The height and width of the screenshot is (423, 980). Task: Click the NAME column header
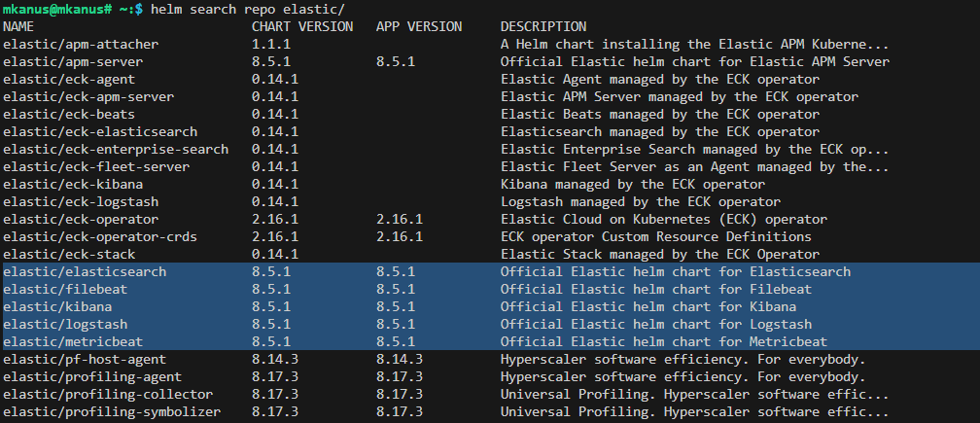coord(18,27)
